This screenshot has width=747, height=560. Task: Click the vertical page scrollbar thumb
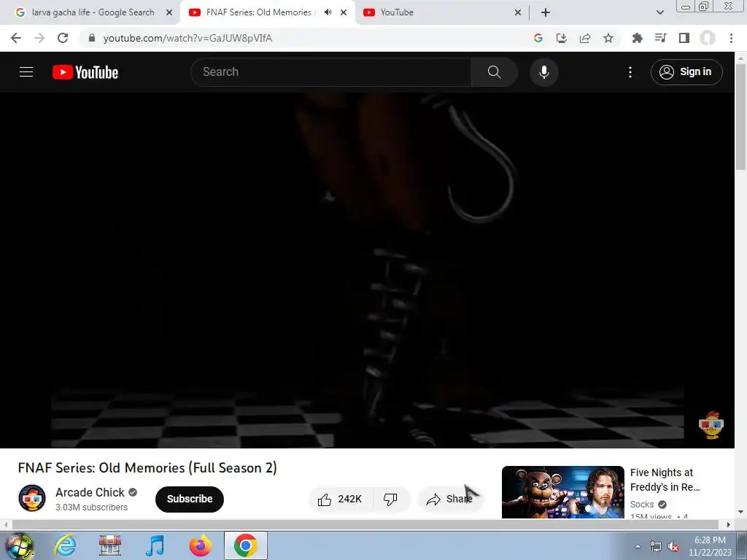click(741, 117)
